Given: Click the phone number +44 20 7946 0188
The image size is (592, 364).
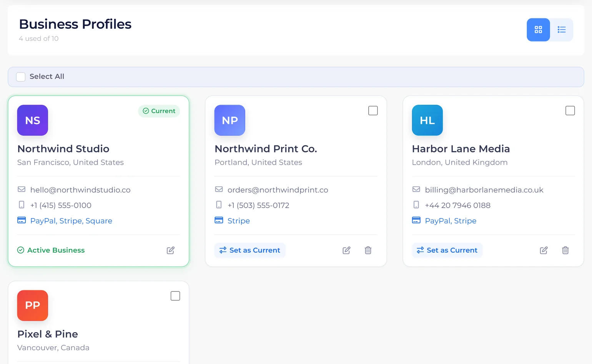Looking at the screenshot, I should coord(457,205).
